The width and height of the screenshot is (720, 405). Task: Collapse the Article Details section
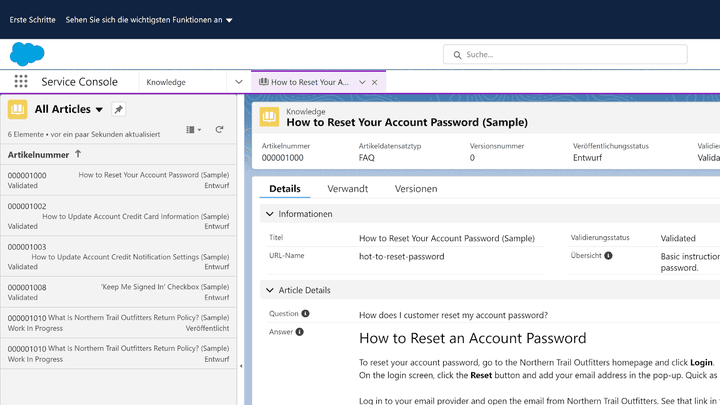pos(268,290)
